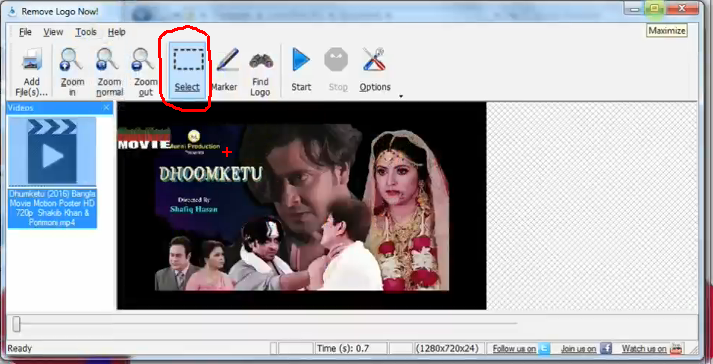
Task: Open the Options tool
Action: [375, 71]
